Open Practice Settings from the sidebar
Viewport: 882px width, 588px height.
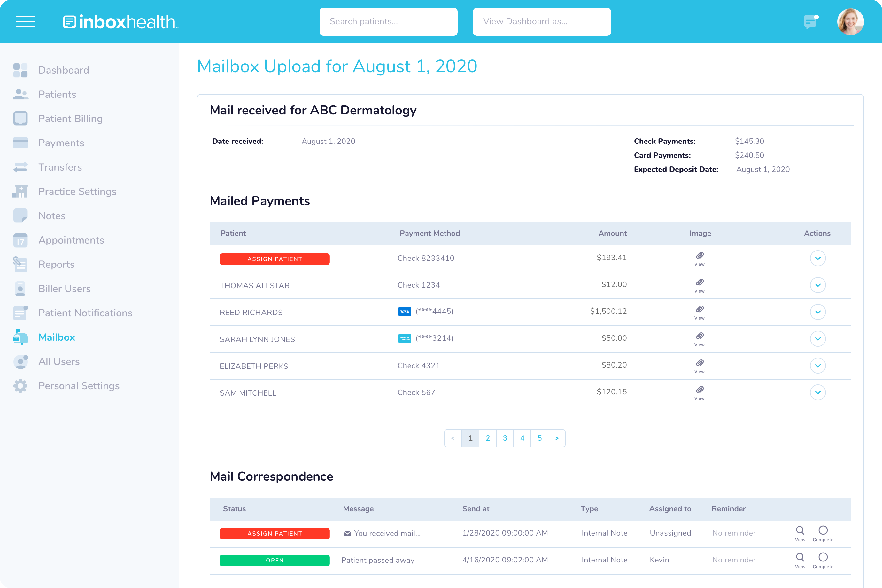coord(21,191)
